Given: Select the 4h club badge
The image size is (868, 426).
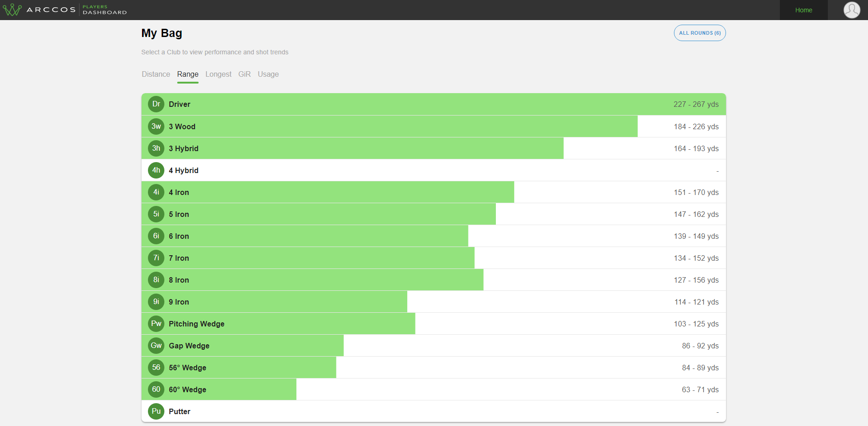Looking at the screenshot, I should pyautogui.click(x=156, y=170).
